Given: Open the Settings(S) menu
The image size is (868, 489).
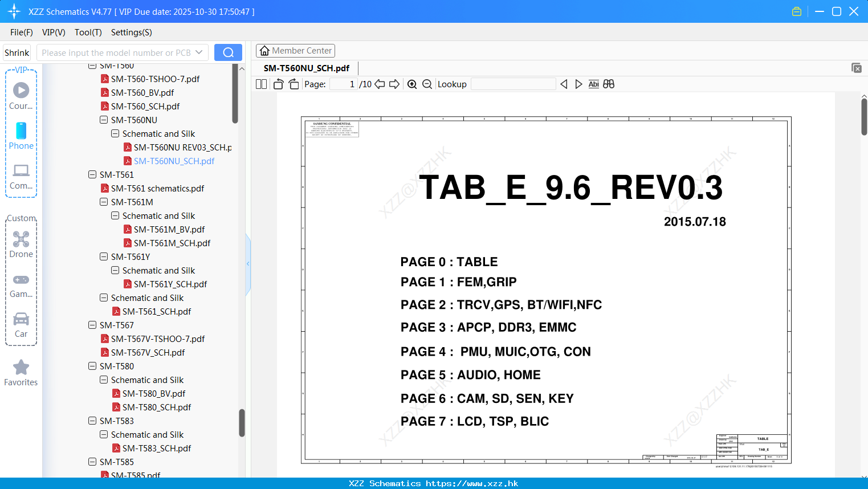Looking at the screenshot, I should click(x=132, y=32).
